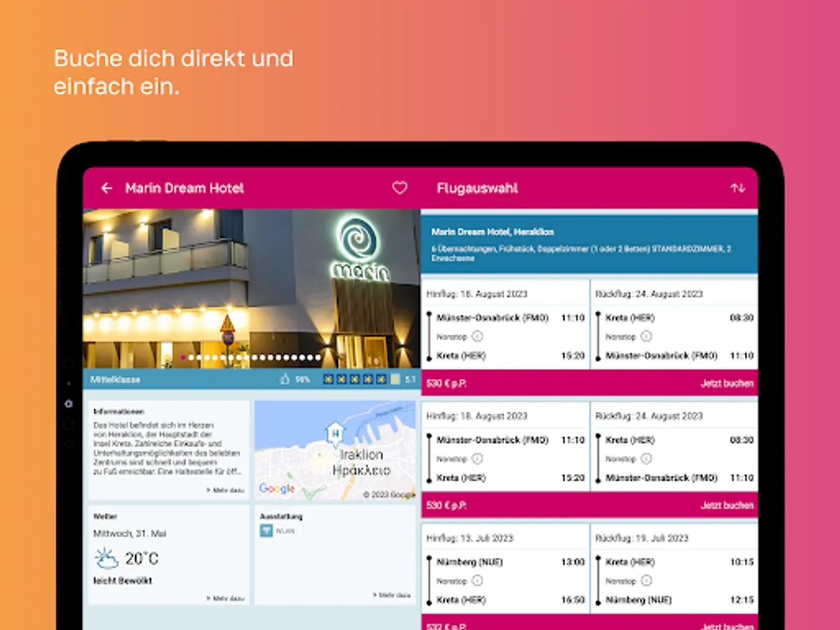Select the hotel marker pin on the map
This screenshot has height=630, width=840.
(x=336, y=433)
